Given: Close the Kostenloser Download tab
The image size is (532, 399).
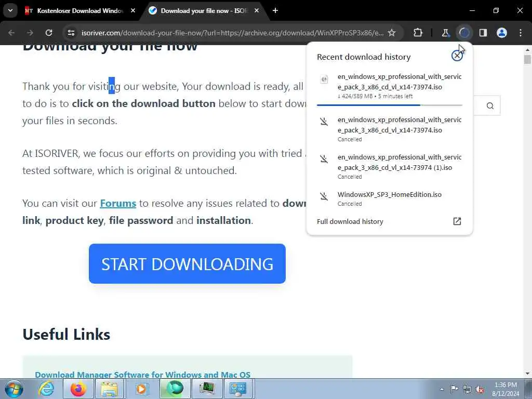Looking at the screenshot, I should click(x=133, y=11).
